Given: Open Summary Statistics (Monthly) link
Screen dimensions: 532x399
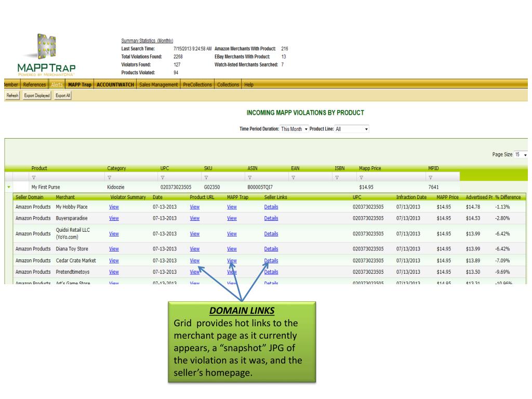Looking at the screenshot, I should tap(147, 41).
